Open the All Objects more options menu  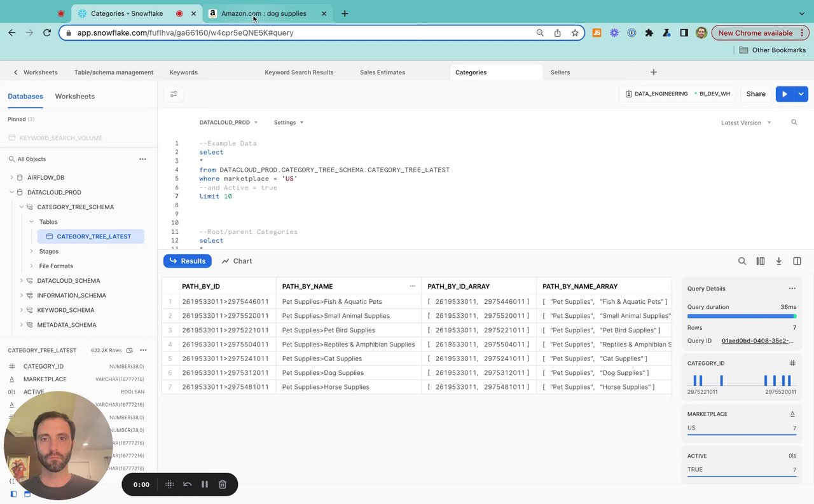(142, 159)
